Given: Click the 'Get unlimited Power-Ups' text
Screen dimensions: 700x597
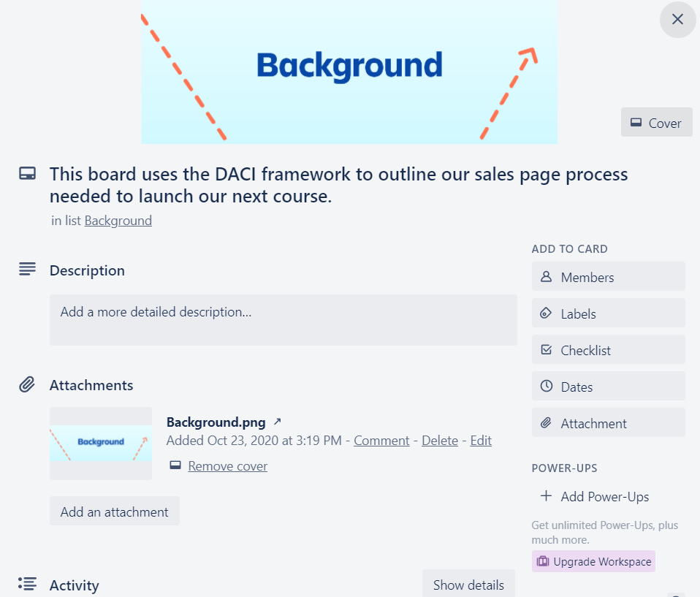Looking at the screenshot, I should [605, 533].
